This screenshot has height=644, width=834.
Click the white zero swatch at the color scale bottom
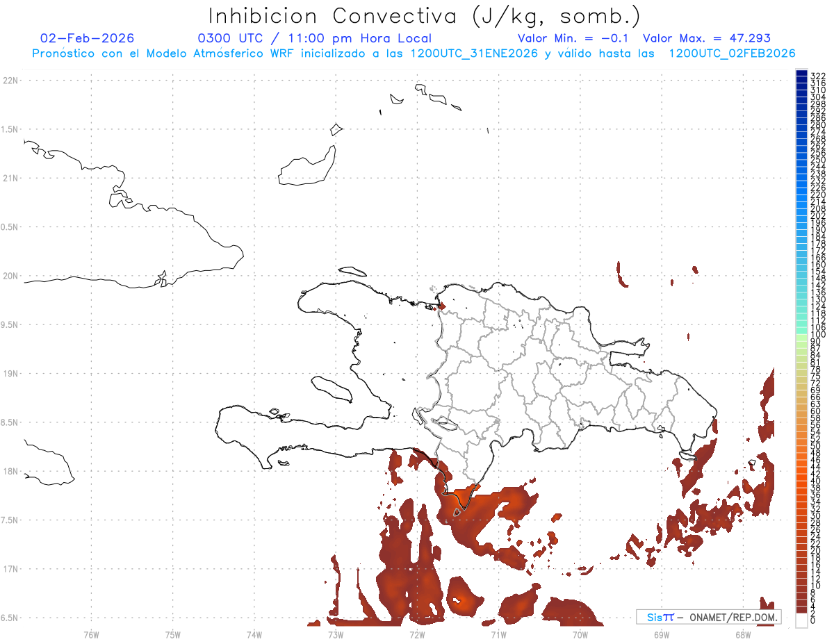tap(801, 620)
